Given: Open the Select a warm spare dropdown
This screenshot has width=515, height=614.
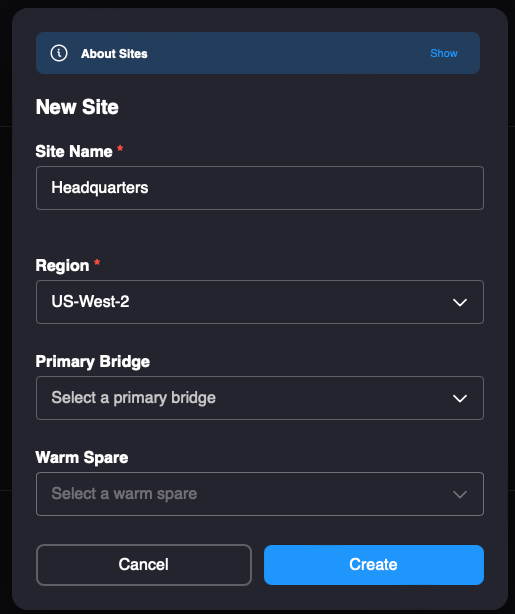Looking at the screenshot, I should pos(260,494).
